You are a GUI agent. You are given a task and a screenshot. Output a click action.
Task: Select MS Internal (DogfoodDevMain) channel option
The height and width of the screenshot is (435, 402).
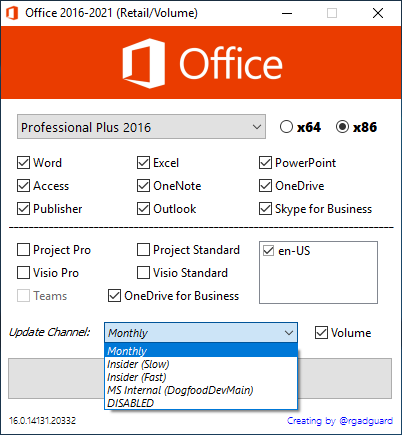(201, 390)
